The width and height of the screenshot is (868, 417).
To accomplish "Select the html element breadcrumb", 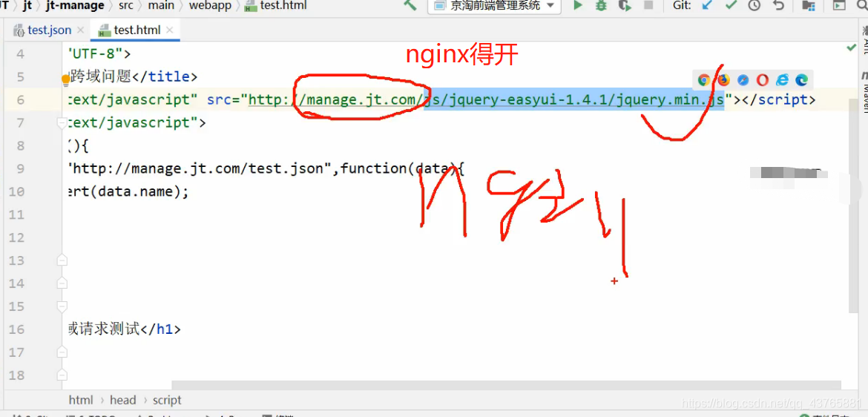I will click(x=81, y=400).
